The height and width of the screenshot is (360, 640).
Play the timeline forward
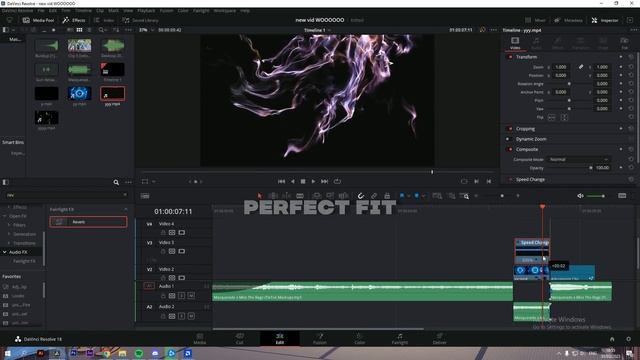pyautogui.click(x=313, y=181)
